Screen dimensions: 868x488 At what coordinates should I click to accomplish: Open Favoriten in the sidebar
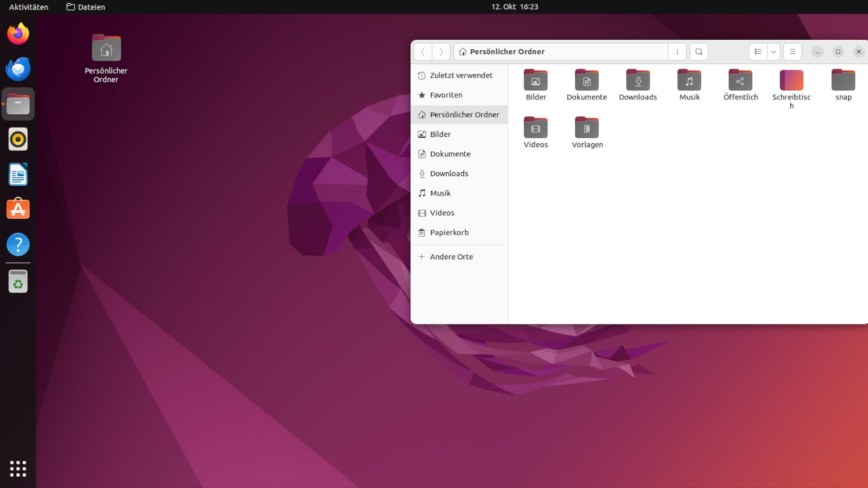(446, 95)
